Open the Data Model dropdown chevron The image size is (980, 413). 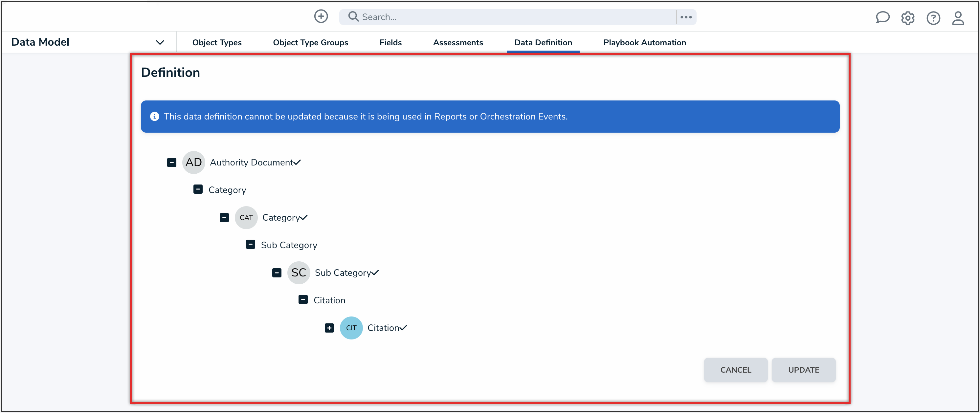point(160,42)
